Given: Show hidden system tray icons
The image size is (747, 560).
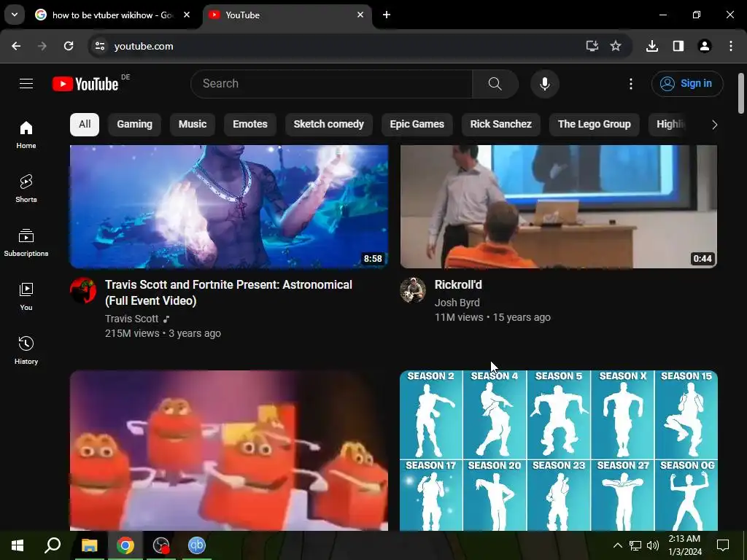Looking at the screenshot, I should pyautogui.click(x=617, y=545).
